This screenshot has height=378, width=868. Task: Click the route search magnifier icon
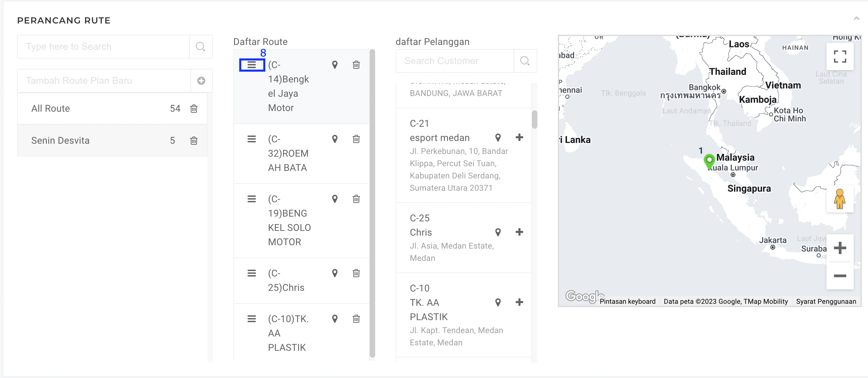(200, 47)
